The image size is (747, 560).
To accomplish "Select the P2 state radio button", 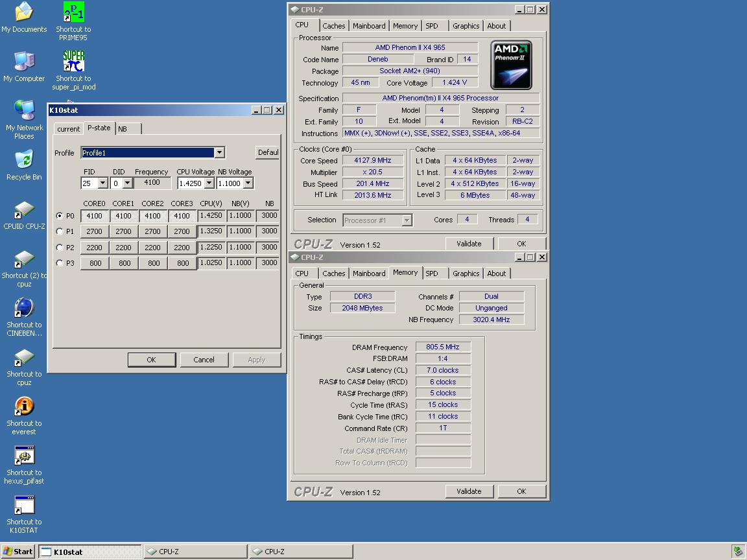I will (60, 248).
